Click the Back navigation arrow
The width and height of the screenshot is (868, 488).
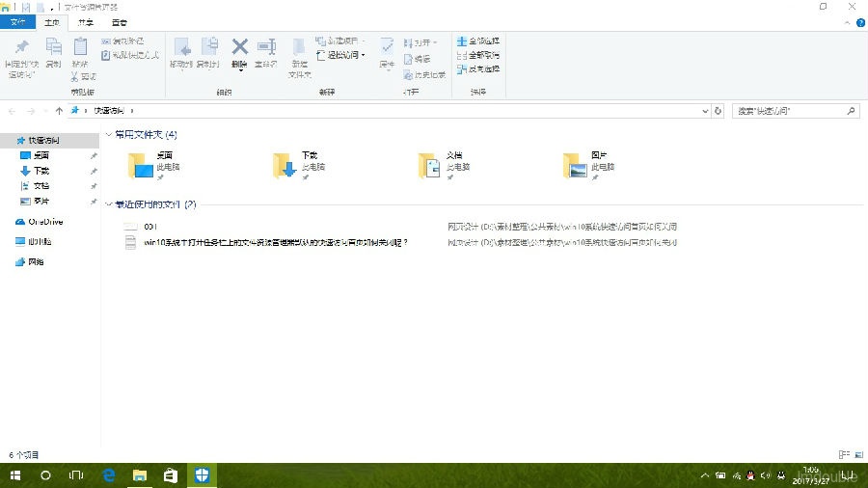(x=13, y=111)
